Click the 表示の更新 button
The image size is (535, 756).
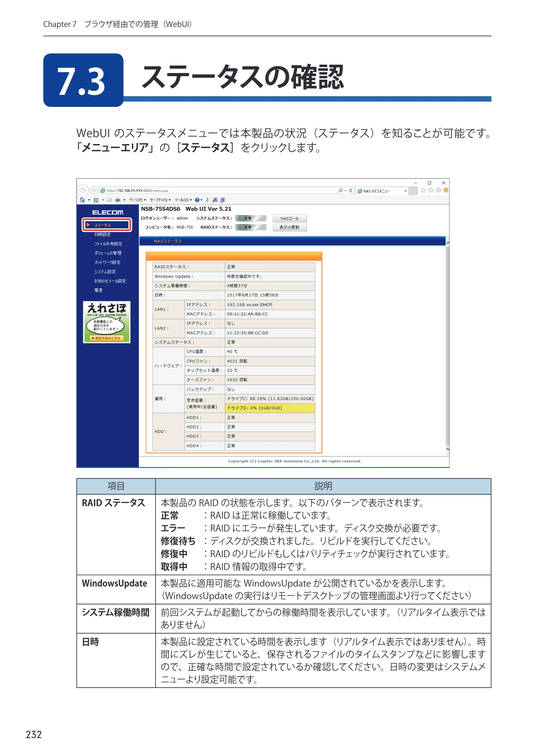click(x=290, y=227)
